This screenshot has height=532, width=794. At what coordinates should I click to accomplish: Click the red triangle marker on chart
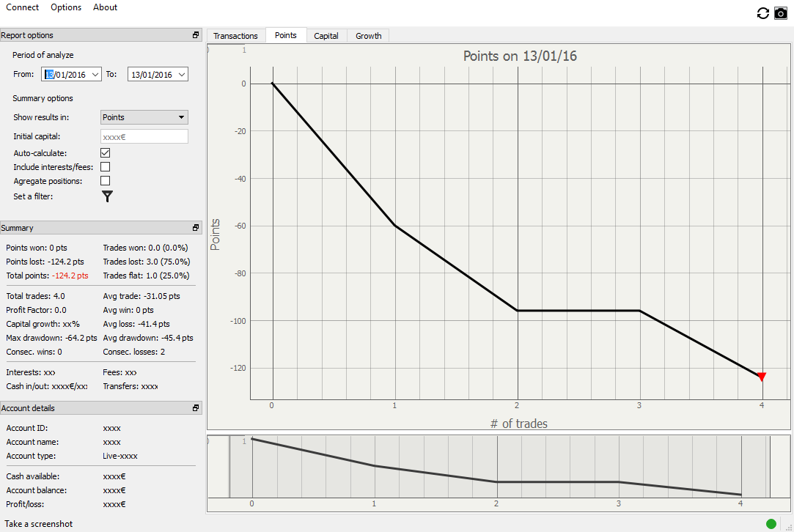point(762,377)
